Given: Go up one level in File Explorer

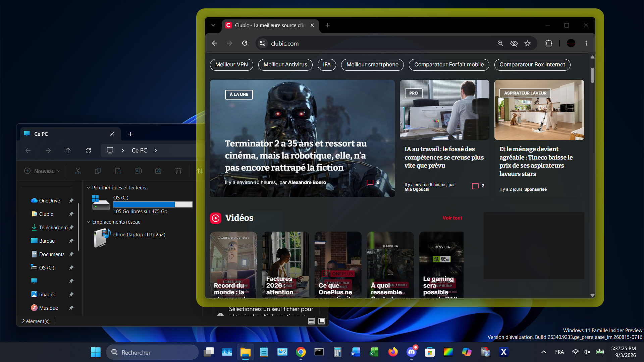Looking at the screenshot, I should (68, 150).
